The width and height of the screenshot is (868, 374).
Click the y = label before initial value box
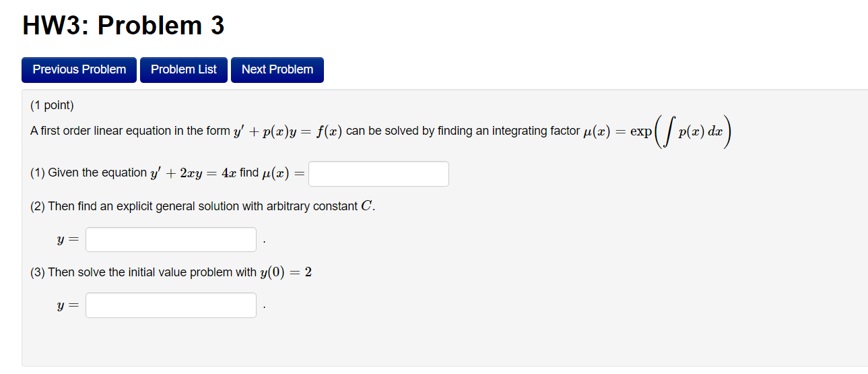(x=68, y=307)
